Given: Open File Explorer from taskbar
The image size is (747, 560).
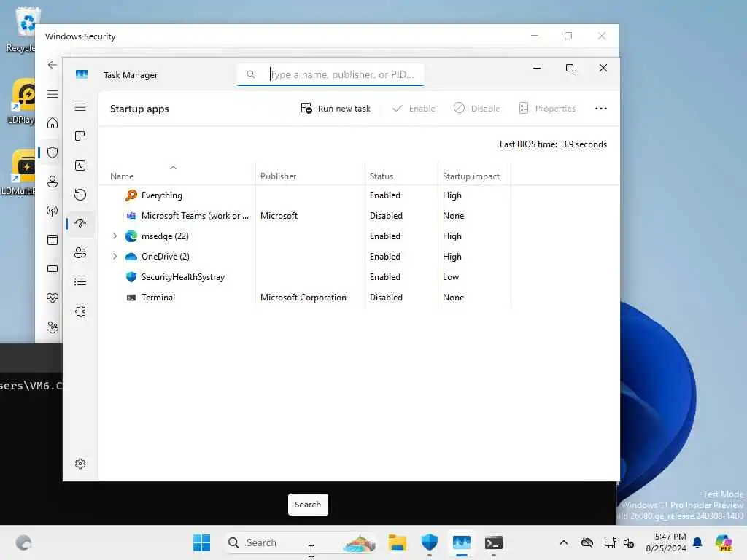Looking at the screenshot, I should pyautogui.click(x=397, y=542).
